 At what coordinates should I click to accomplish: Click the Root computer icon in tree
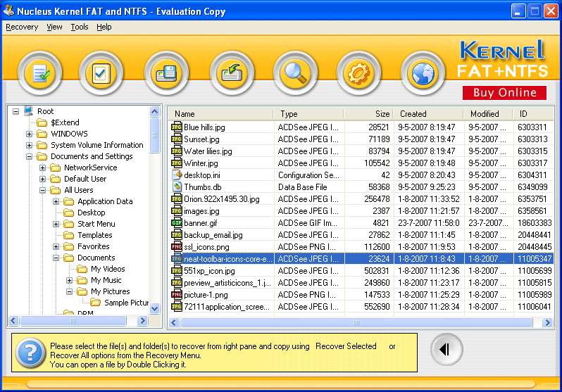[x=29, y=111]
